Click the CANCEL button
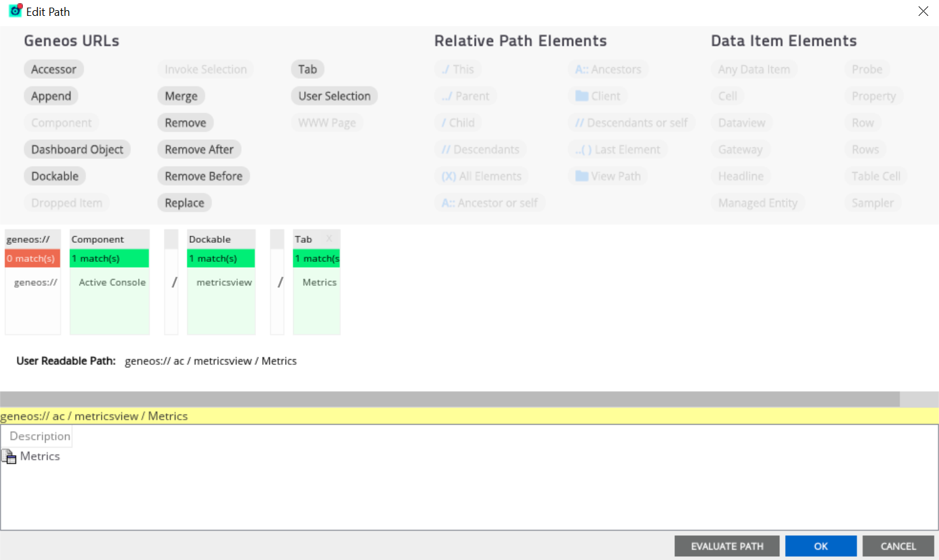The height and width of the screenshot is (560, 939). coord(898,546)
